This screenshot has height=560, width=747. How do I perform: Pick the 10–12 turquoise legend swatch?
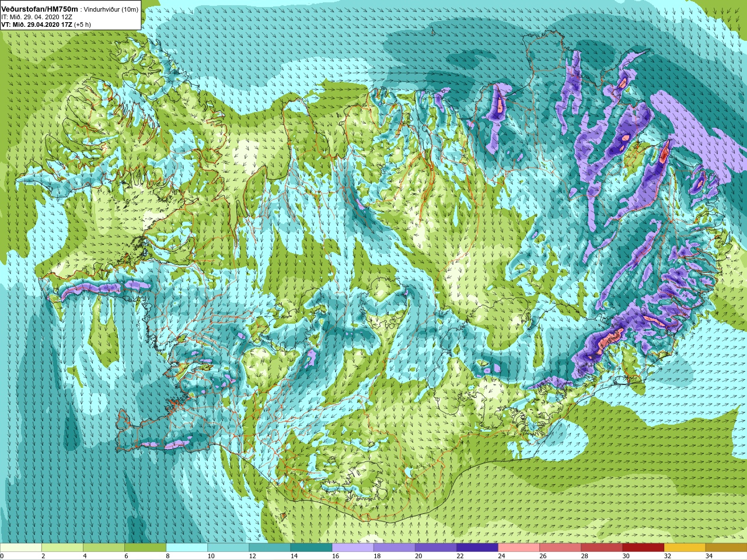228,548
